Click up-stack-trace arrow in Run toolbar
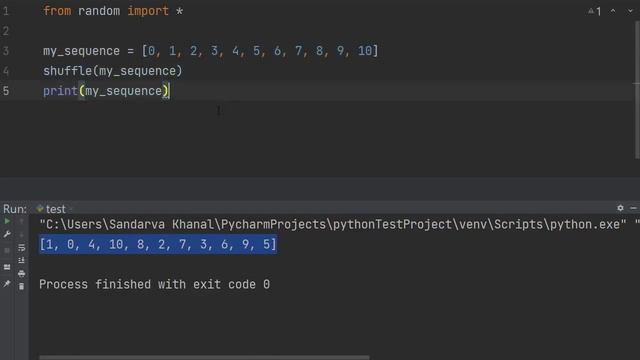Image resolution: width=640 pixels, height=360 pixels. point(21,221)
